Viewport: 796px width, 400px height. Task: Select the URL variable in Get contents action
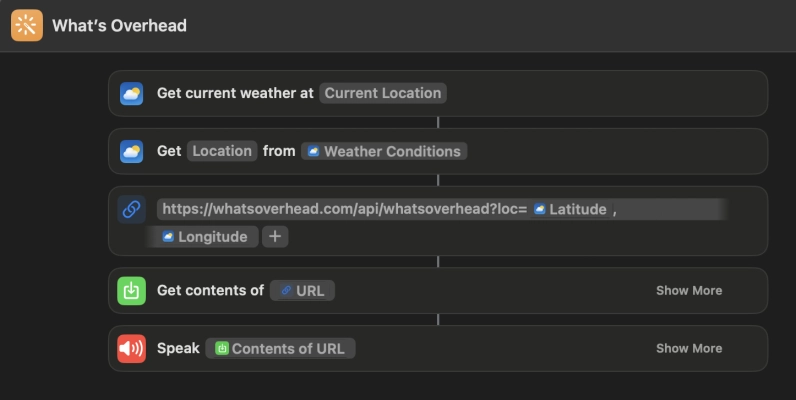pos(303,290)
